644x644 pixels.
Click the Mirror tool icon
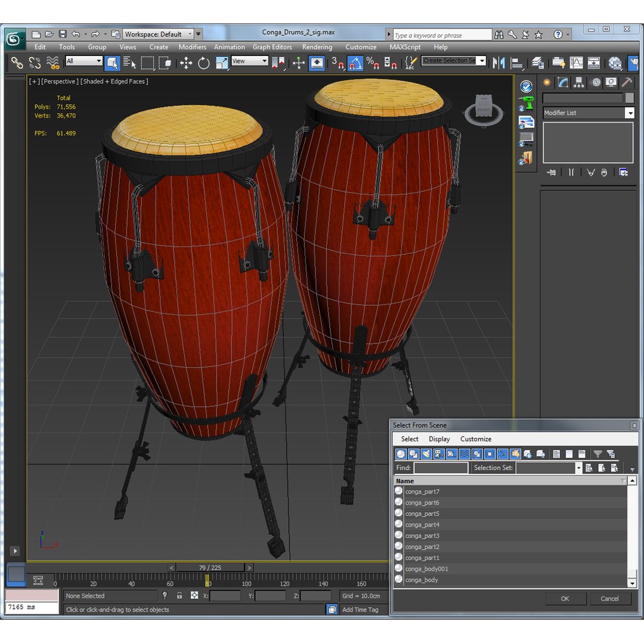[x=498, y=63]
